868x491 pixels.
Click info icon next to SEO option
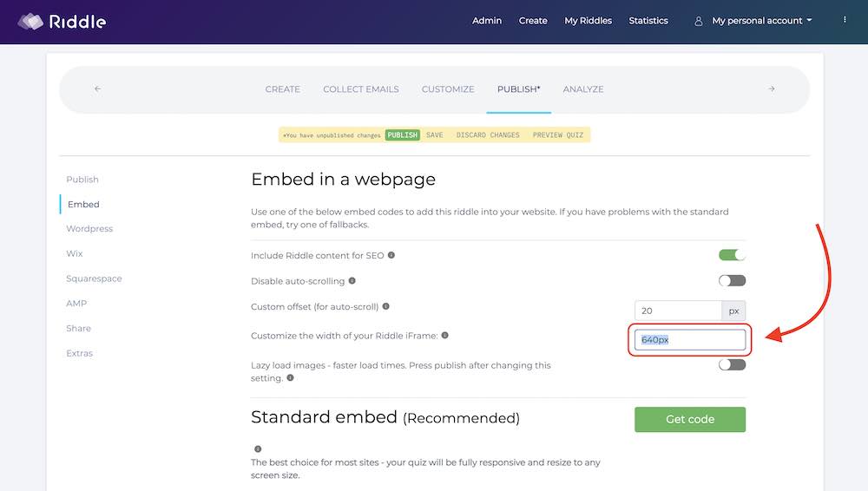[391, 255]
